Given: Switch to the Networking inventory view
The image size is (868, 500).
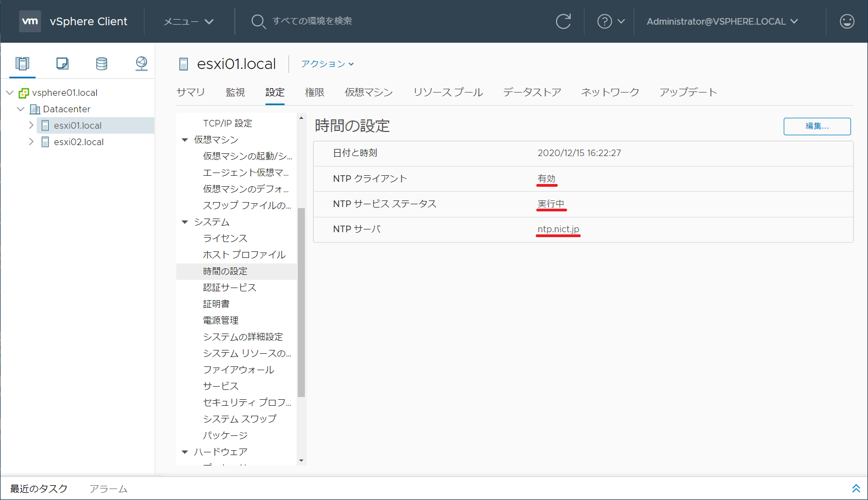Looking at the screenshot, I should [x=141, y=64].
